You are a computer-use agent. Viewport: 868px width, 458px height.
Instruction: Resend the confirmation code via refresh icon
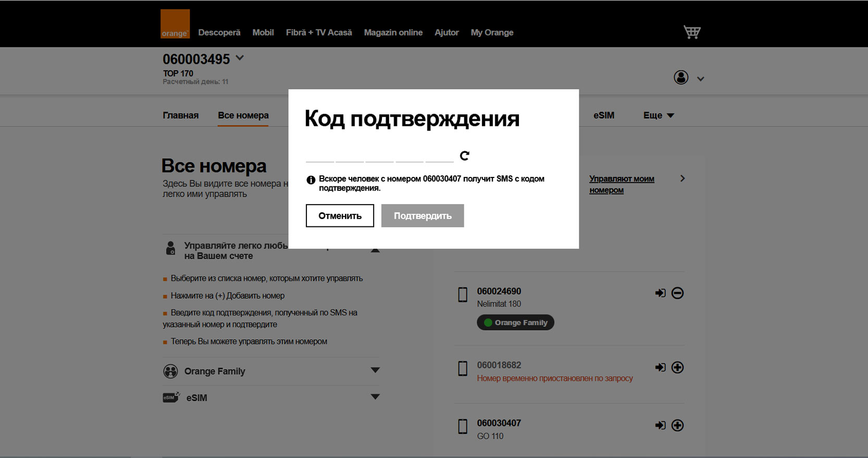pyautogui.click(x=464, y=156)
